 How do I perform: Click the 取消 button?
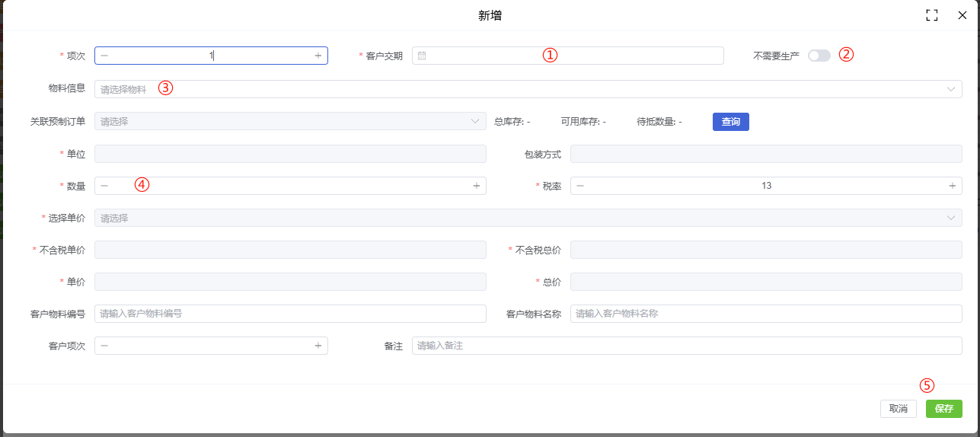[899, 409]
